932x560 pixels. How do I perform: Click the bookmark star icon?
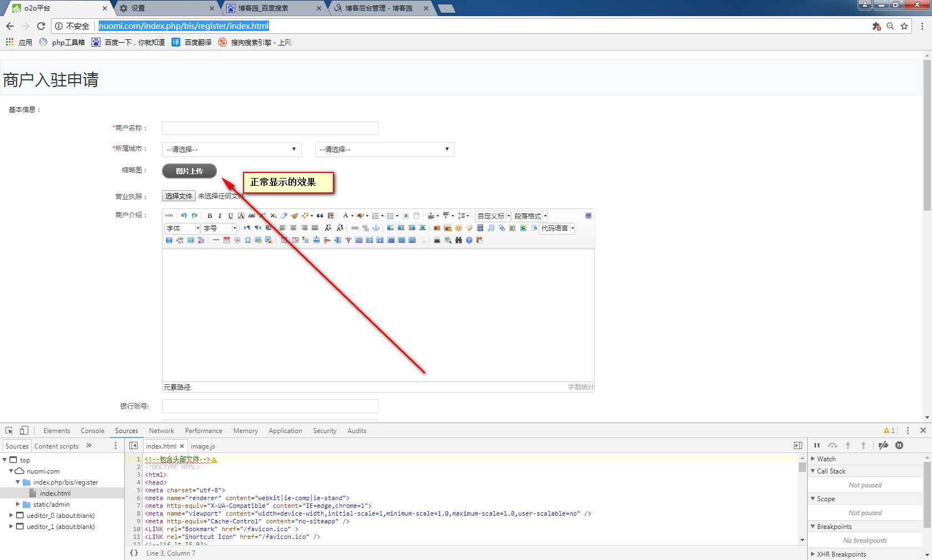click(x=904, y=26)
